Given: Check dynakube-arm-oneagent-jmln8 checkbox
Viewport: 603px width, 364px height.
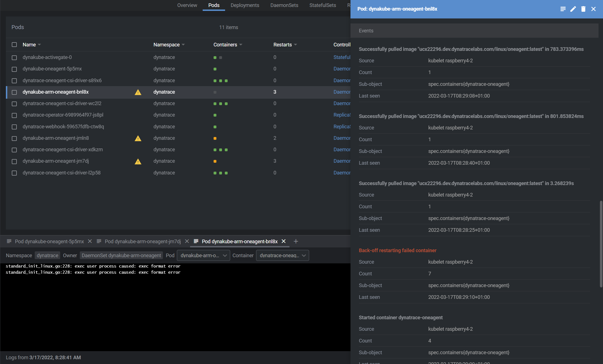Looking at the screenshot, I should tap(14, 138).
